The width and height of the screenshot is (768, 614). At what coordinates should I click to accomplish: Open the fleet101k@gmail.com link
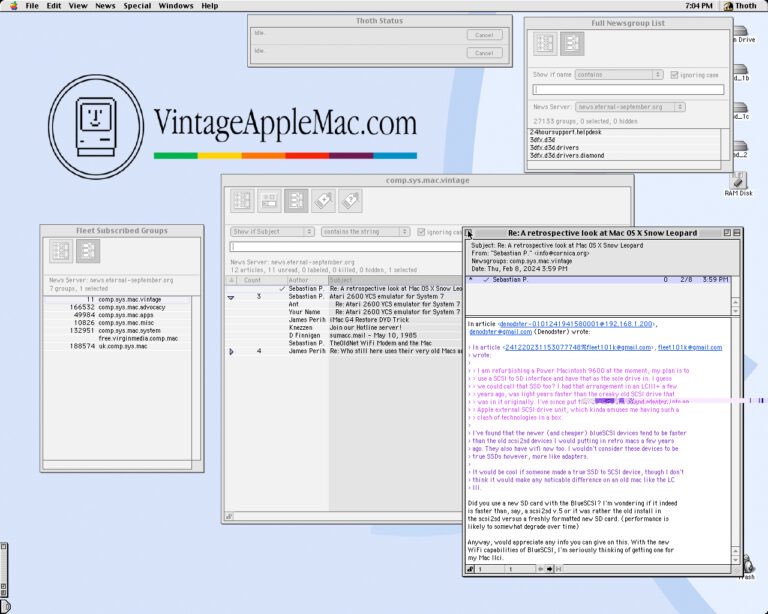point(690,348)
